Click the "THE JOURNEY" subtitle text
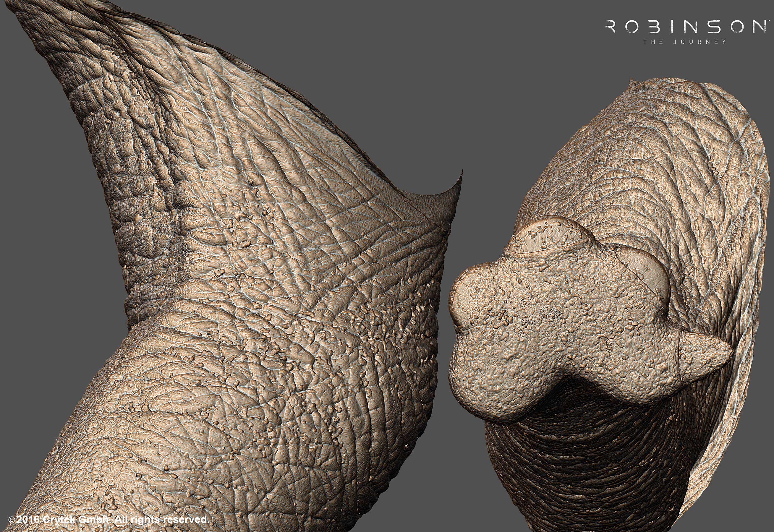The image size is (774, 532). pyautogui.click(x=685, y=42)
